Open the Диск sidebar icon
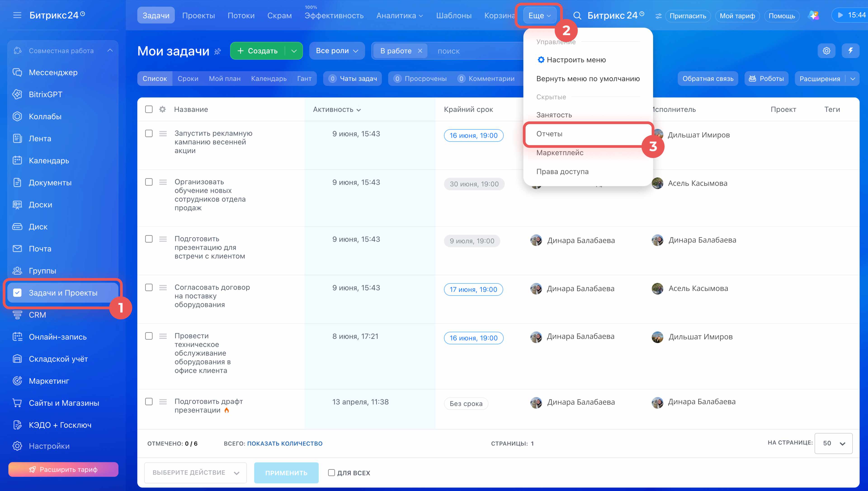 (17, 227)
